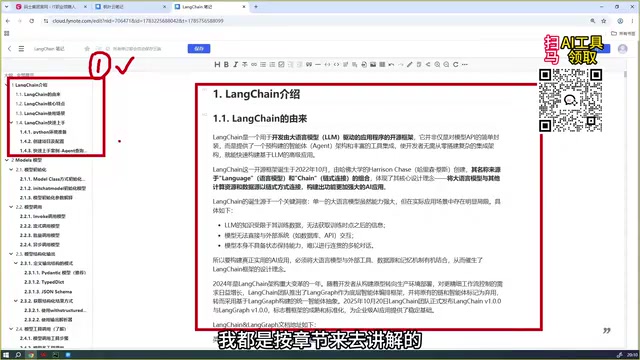Star the LangChain note as favorite
The image size is (640, 360).
[87, 49]
